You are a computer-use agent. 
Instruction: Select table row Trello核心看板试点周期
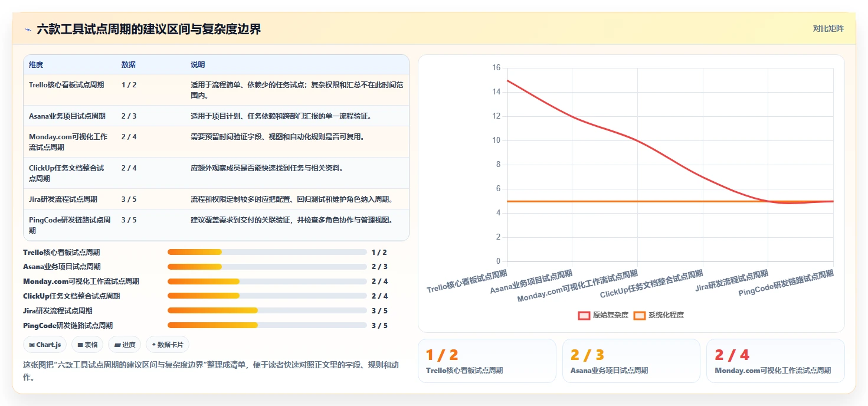point(216,90)
